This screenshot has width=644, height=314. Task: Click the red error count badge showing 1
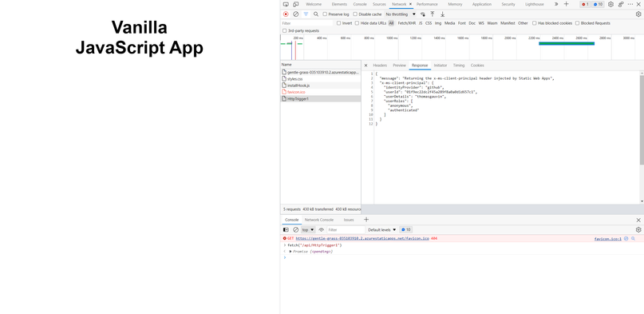[x=585, y=4]
